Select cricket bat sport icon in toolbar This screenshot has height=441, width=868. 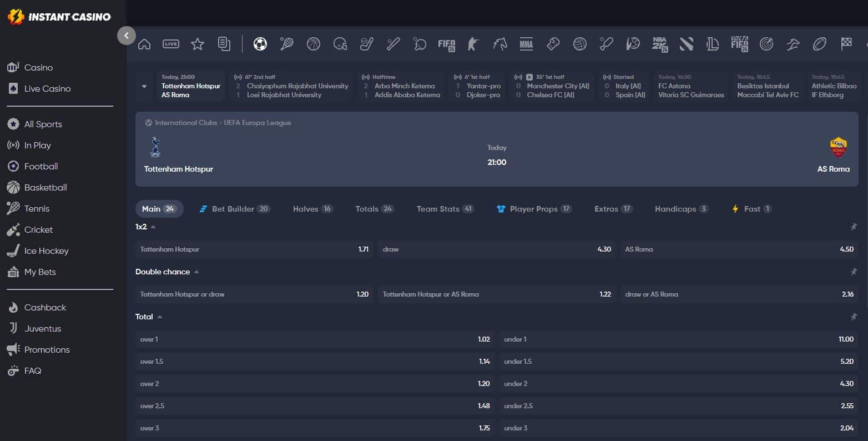(x=607, y=44)
